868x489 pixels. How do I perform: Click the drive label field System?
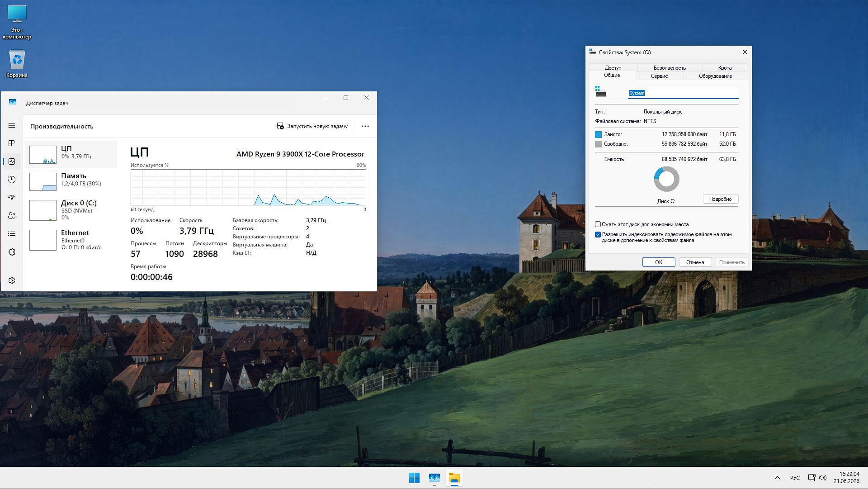[x=683, y=93]
